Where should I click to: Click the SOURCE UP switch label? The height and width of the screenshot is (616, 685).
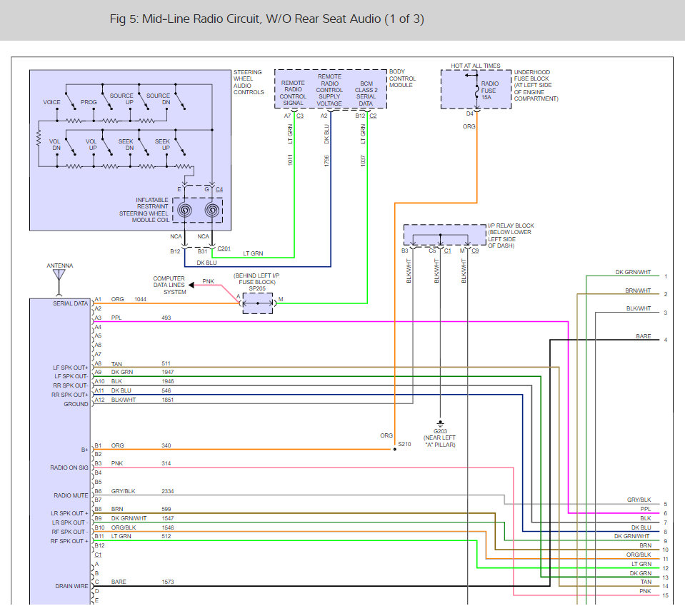[x=121, y=99]
